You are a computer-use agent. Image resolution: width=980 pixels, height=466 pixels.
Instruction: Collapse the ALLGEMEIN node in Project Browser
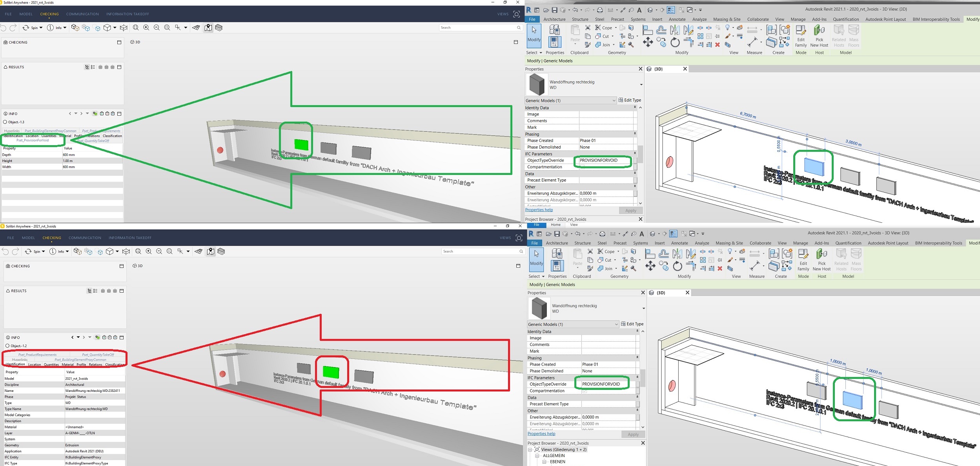click(x=537, y=456)
